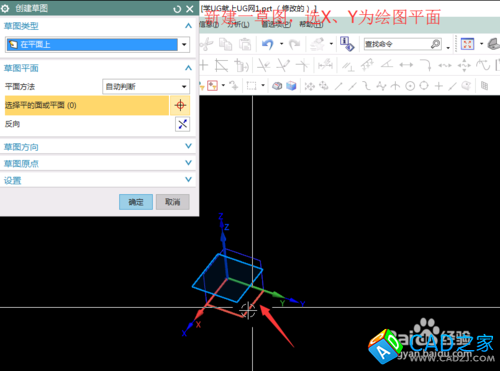Expand the 草图方向 section
Screen dimensions: 500x371
pos(98,146)
